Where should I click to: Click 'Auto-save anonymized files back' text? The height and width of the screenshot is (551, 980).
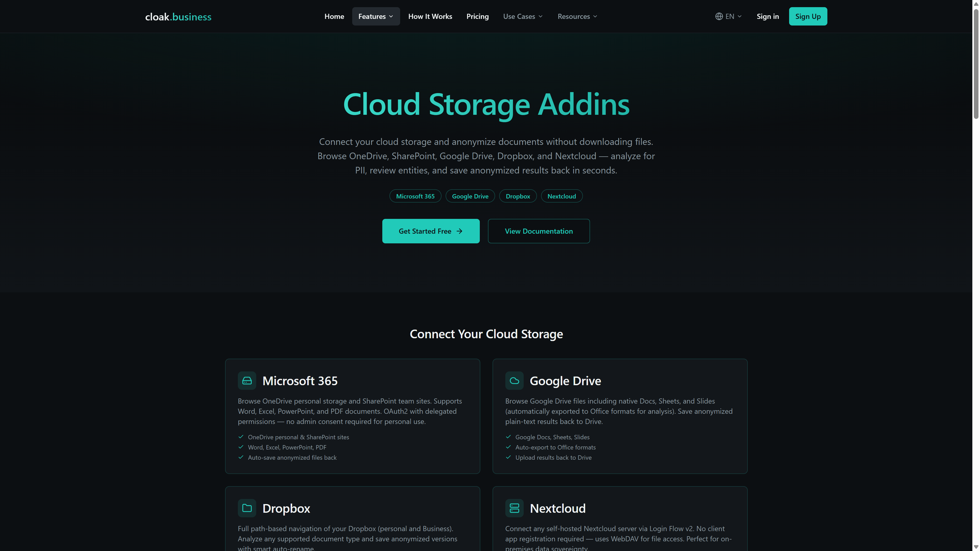pos(292,458)
